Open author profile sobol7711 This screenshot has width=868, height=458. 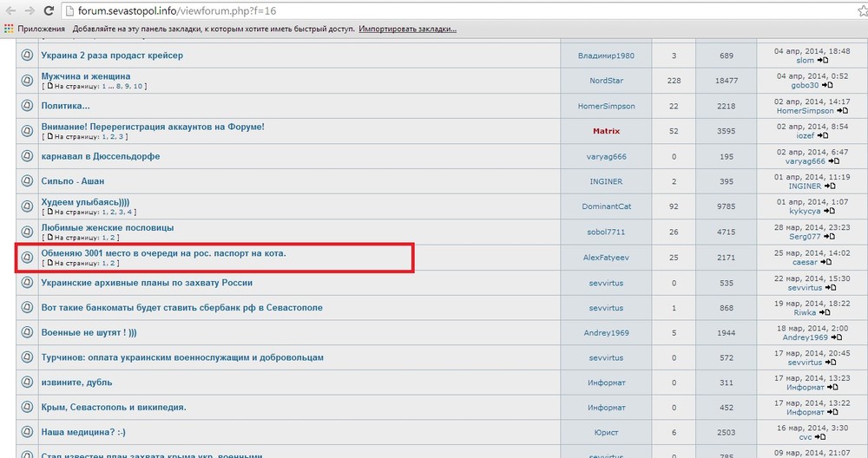pos(606,232)
